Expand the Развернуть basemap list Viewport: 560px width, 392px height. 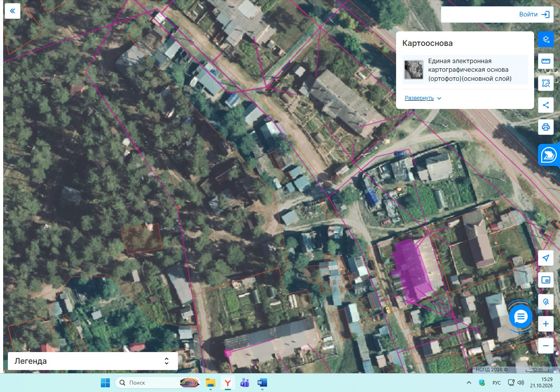point(422,98)
